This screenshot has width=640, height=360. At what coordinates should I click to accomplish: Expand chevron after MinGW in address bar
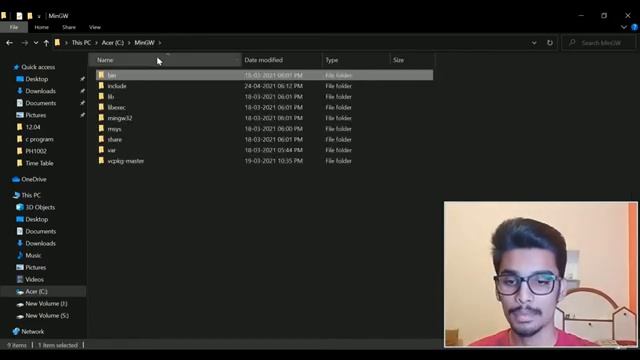click(160, 42)
